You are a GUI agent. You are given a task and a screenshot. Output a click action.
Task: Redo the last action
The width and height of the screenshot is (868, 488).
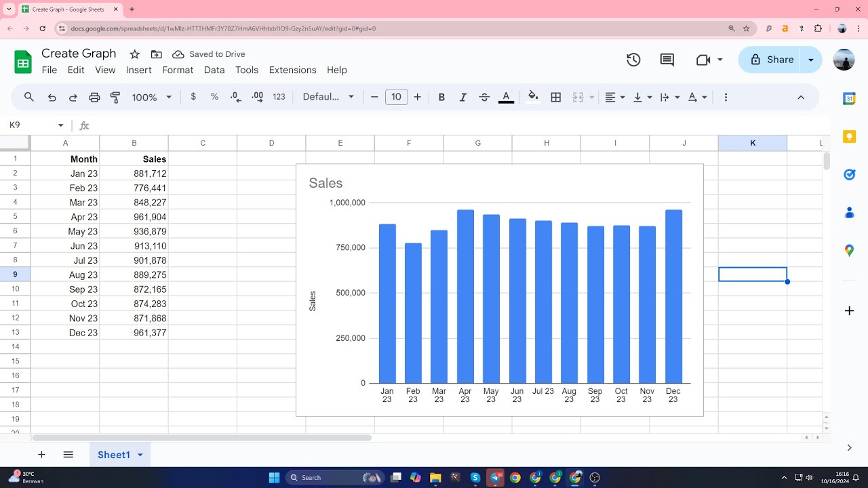73,97
